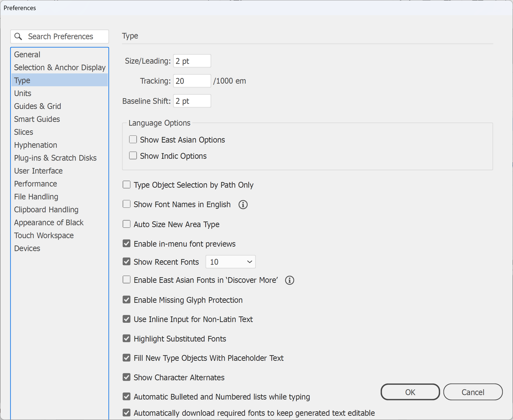The height and width of the screenshot is (420, 513).
Task: Toggle Automatic Bulleted and Numbered lists while typing
Action: (x=127, y=397)
